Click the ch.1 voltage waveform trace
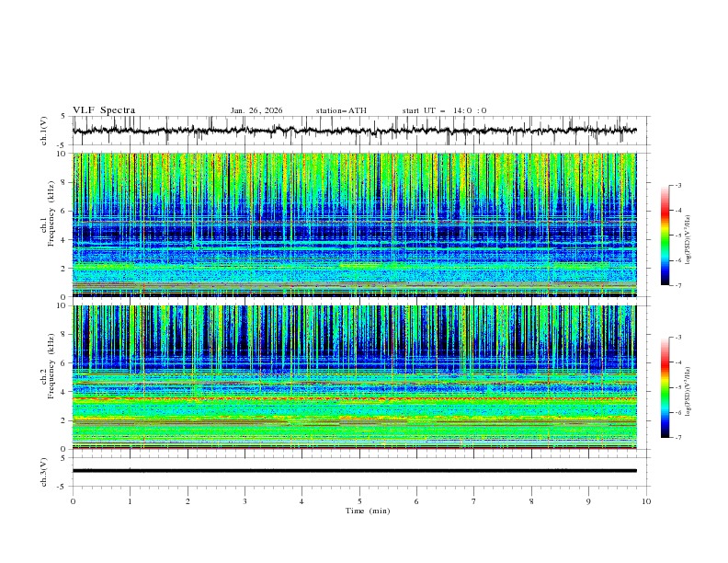 pos(354,131)
